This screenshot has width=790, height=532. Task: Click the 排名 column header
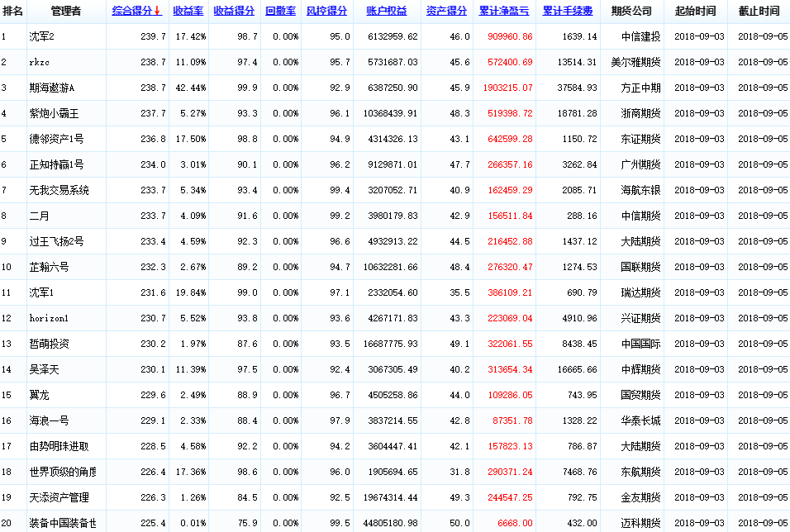pos(12,11)
